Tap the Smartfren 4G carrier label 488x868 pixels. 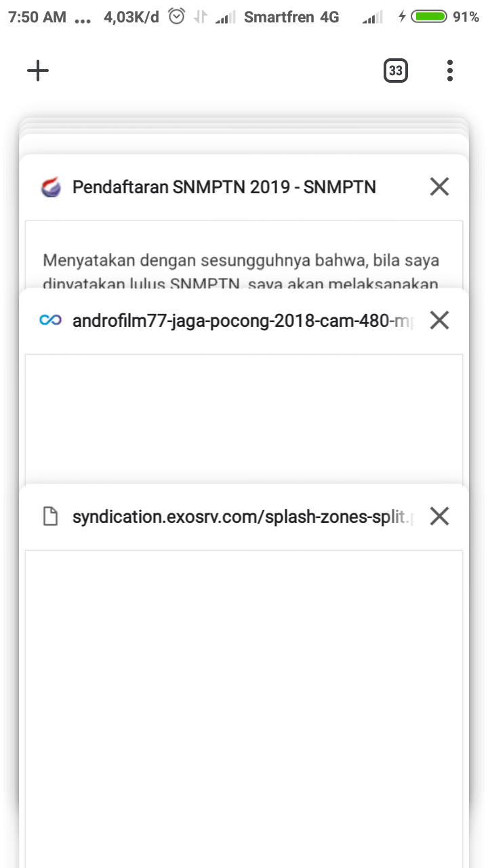(291, 17)
